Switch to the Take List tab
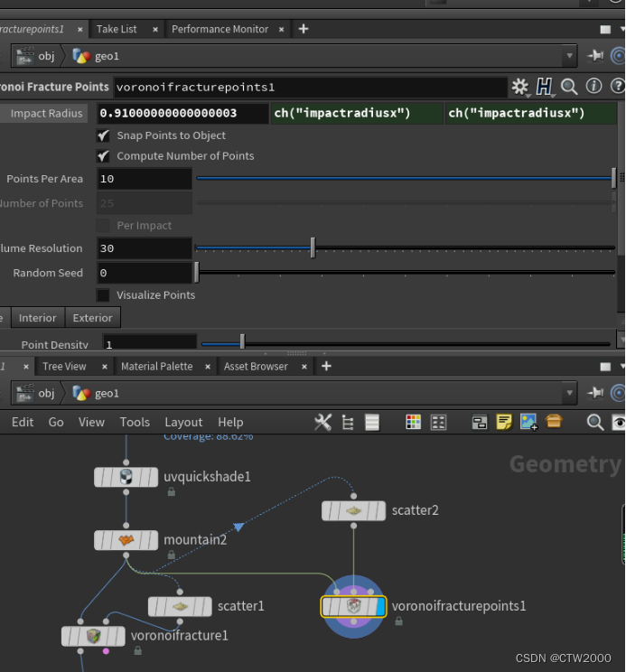Screen dimensions: 626x672 click(117, 29)
